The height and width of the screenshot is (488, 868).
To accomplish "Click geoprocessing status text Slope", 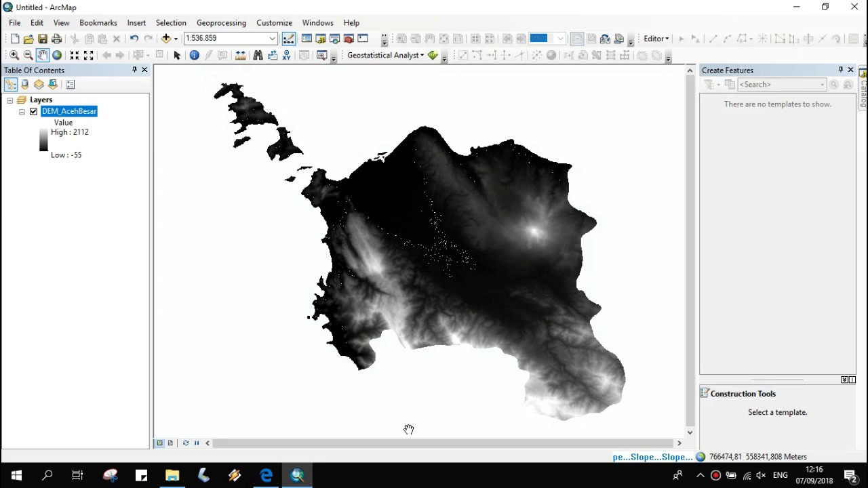I will click(x=652, y=457).
